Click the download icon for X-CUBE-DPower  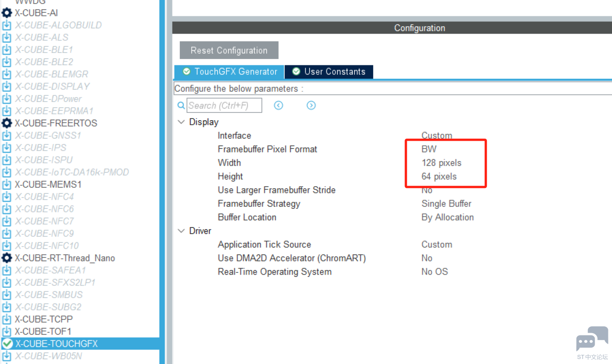pyautogui.click(x=7, y=99)
